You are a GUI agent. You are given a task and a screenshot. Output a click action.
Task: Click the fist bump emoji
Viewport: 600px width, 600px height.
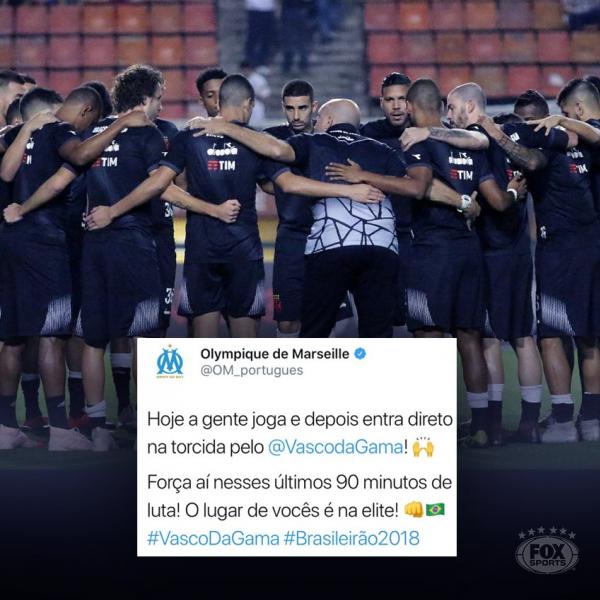click(414, 510)
